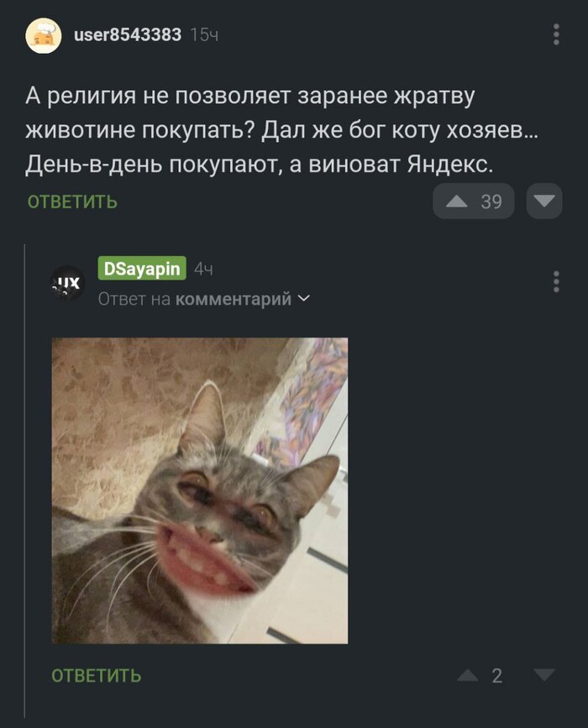Upvote DSayapin's reply with the cat picture
588x728 pixels.
(x=467, y=675)
